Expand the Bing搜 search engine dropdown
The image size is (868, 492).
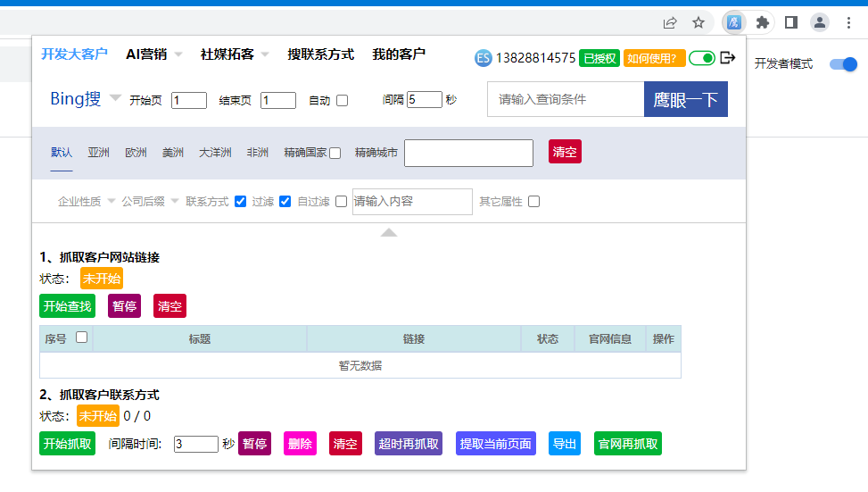click(x=115, y=98)
